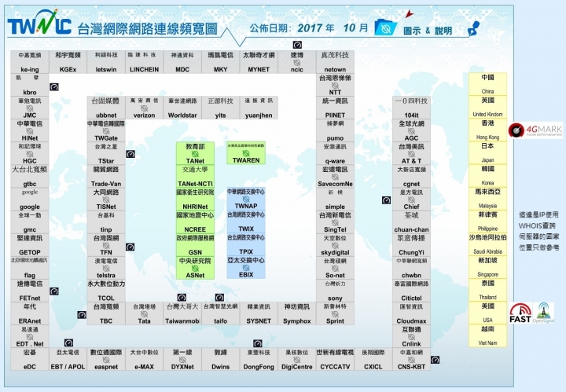Select the ke-ing 中嘉寬頻 cell
Image resolution: width=566 pixels, height=392 pixels.
30,62
